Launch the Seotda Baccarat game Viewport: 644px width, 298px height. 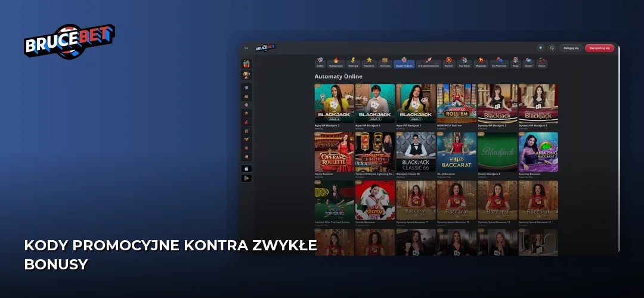click(x=375, y=200)
